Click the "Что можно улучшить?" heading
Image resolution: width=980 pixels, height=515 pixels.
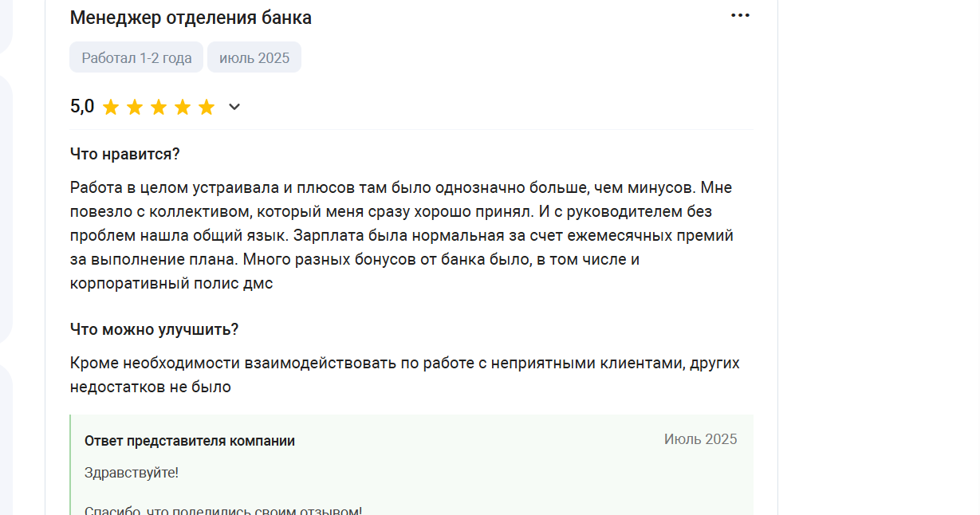coord(155,329)
